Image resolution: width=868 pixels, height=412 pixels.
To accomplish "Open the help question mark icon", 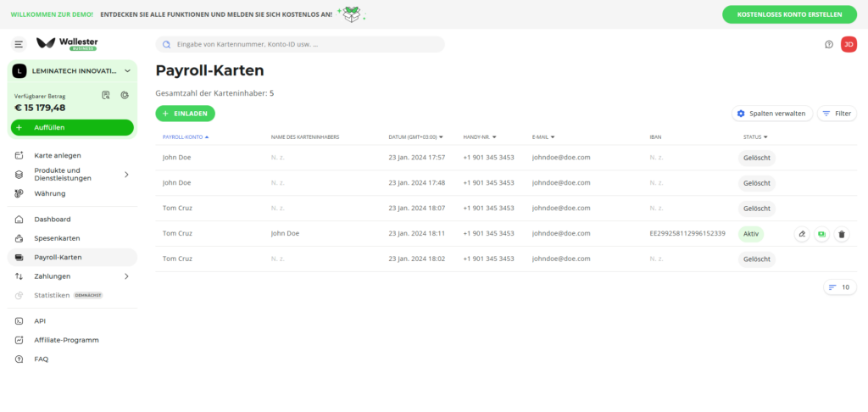I will click(829, 44).
